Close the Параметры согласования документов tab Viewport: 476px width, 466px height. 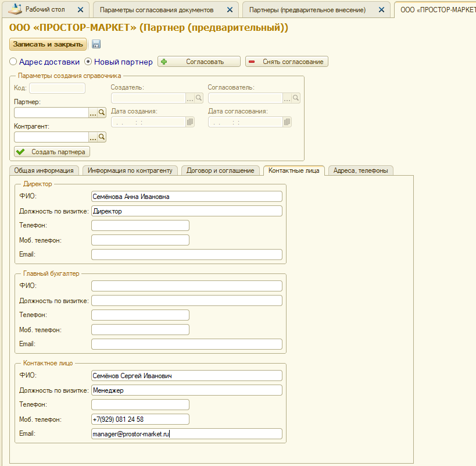(231, 10)
